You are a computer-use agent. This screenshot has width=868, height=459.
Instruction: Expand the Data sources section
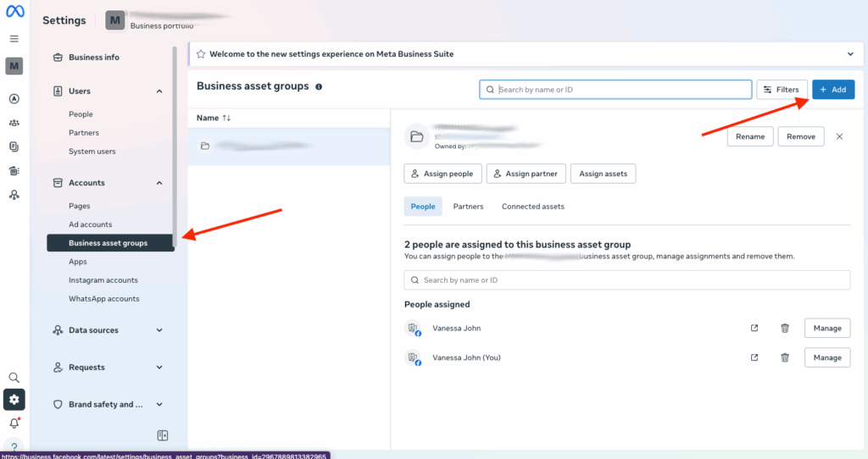coord(159,330)
